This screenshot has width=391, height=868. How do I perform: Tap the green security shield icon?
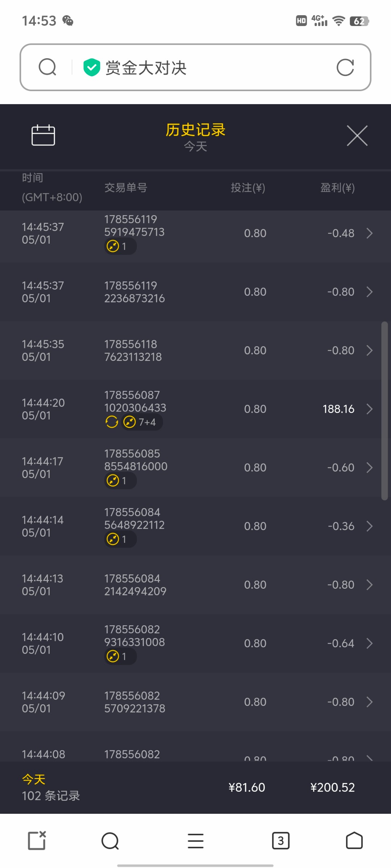tap(92, 68)
